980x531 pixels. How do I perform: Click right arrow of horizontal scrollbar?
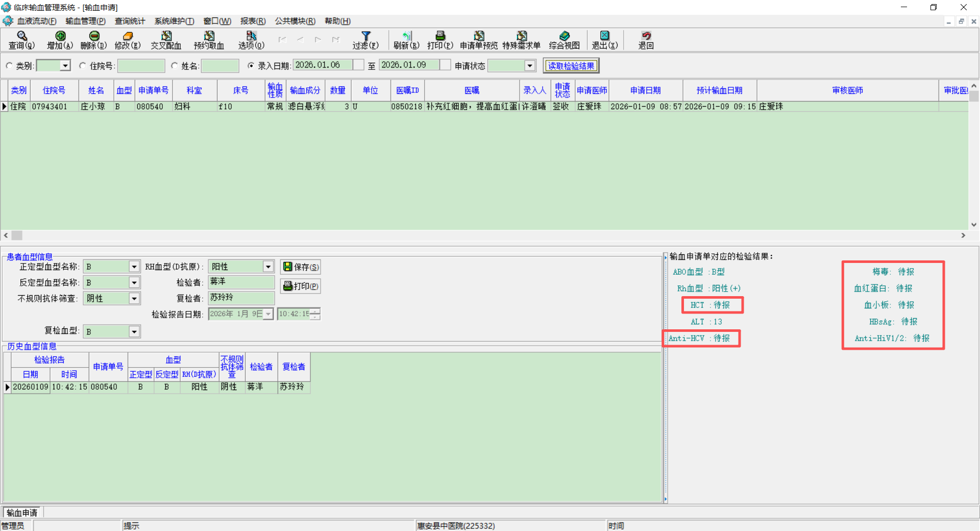963,235
